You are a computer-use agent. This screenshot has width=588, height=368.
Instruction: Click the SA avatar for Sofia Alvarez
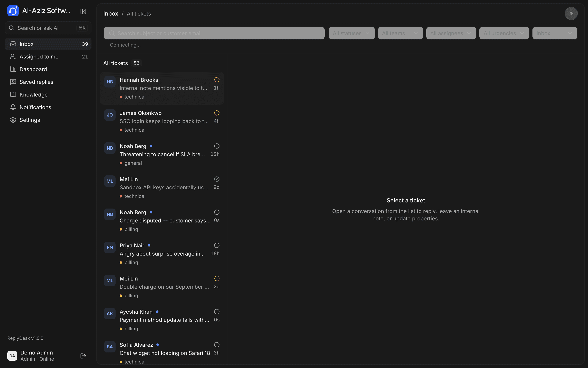point(110,347)
